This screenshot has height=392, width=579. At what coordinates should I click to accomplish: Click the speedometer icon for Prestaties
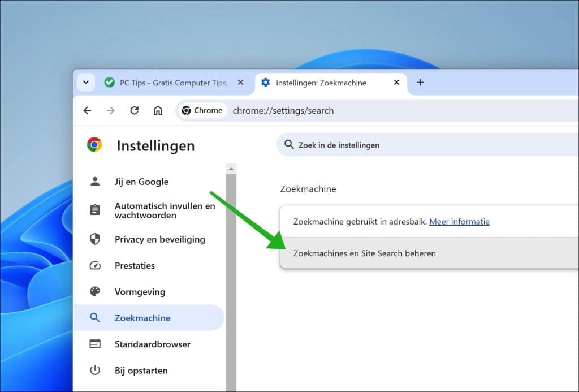pyautogui.click(x=95, y=265)
